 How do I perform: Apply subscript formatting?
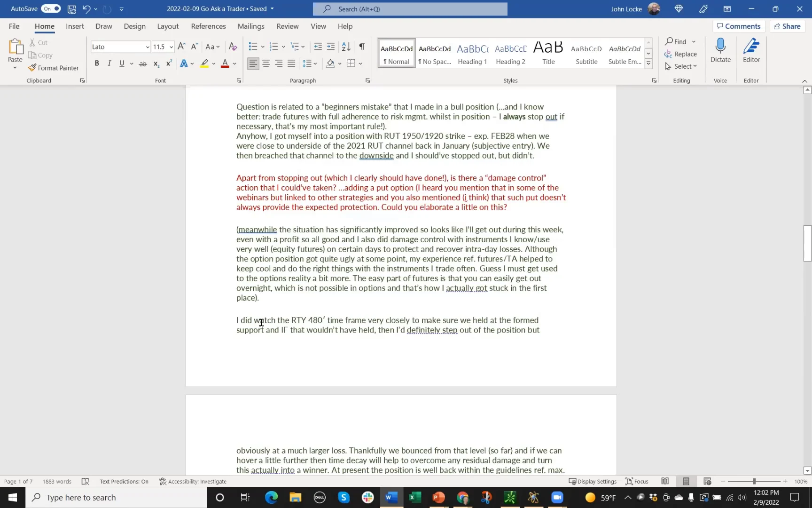click(156, 63)
